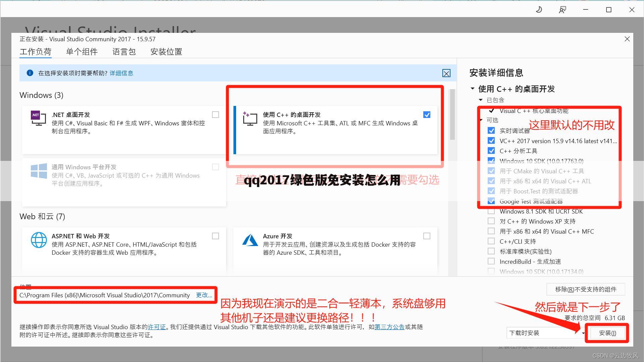The width and height of the screenshot is (644, 362).
Task: Open the 详细信息 help link
Action: pos(121,73)
